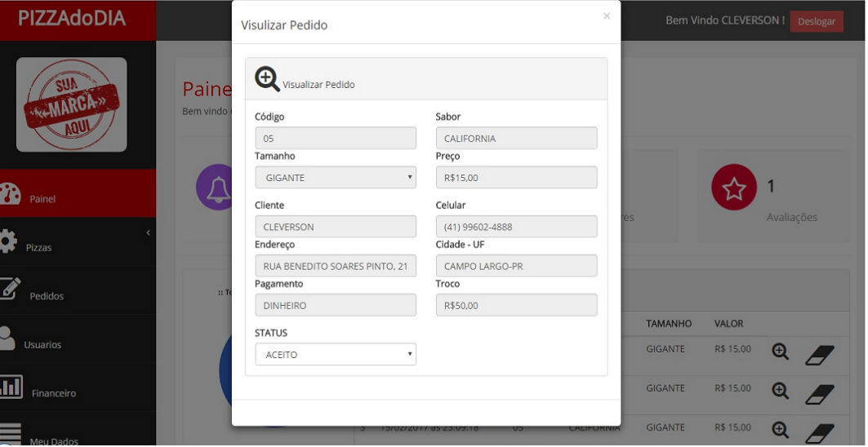Viewport: 868px width, 447px height.
Task: Collapse sidebar using the chevron arrow
Action: click(149, 233)
